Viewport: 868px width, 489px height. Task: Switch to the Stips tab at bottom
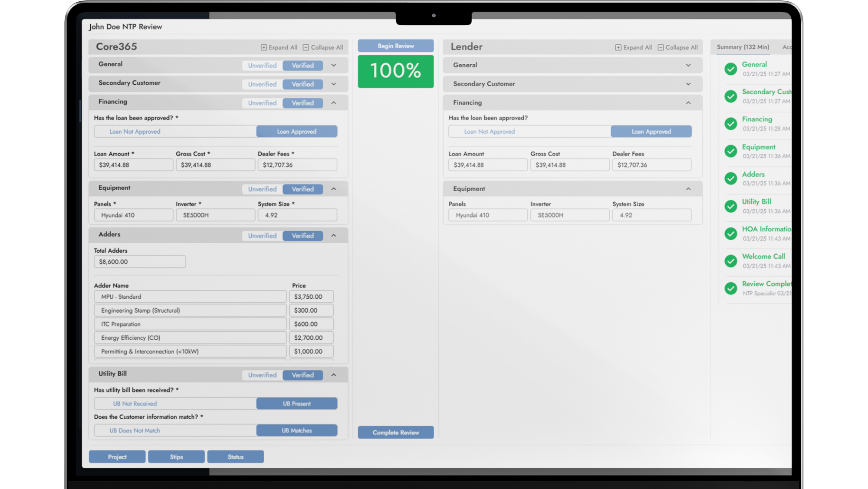click(x=176, y=457)
